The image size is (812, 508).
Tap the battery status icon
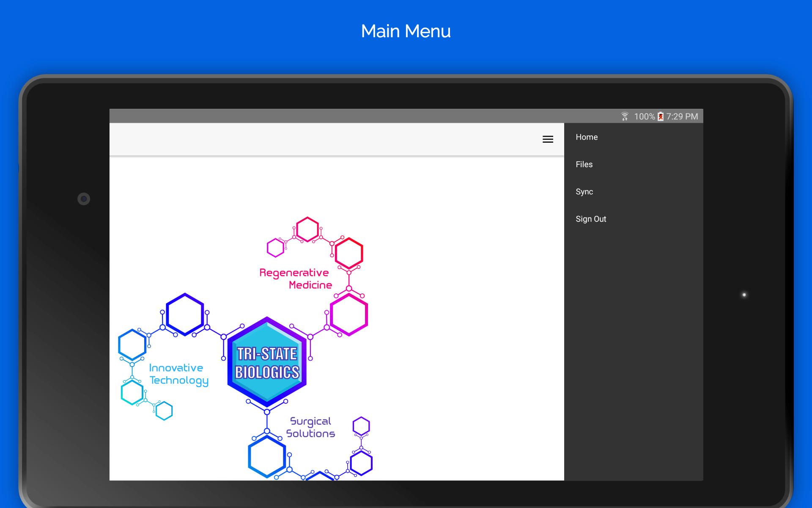point(661,116)
